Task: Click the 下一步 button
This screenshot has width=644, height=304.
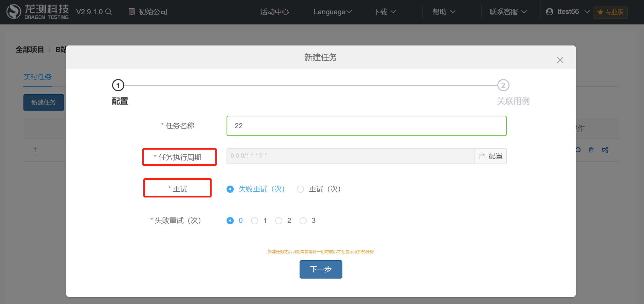Action: click(321, 269)
